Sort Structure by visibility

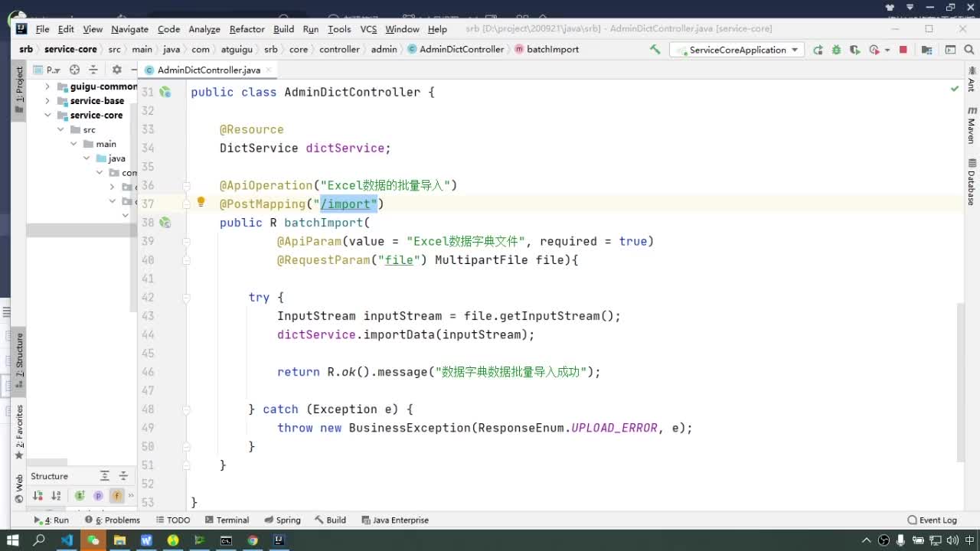click(39, 496)
